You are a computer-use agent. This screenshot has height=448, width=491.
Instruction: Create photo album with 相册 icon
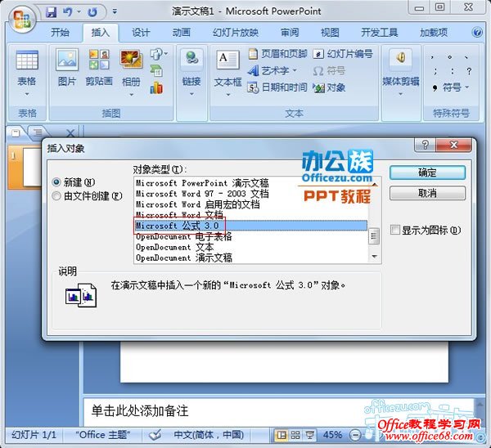point(131,60)
